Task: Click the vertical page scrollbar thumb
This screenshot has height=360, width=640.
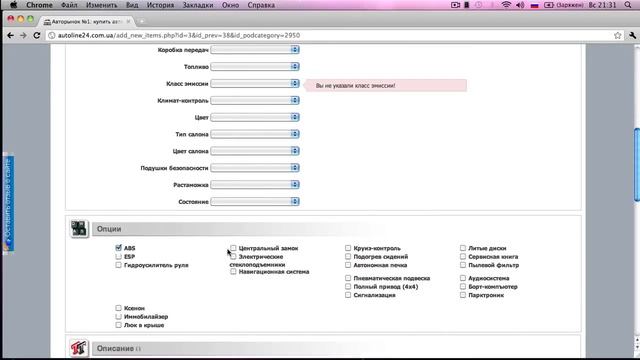Action: tap(637, 164)
